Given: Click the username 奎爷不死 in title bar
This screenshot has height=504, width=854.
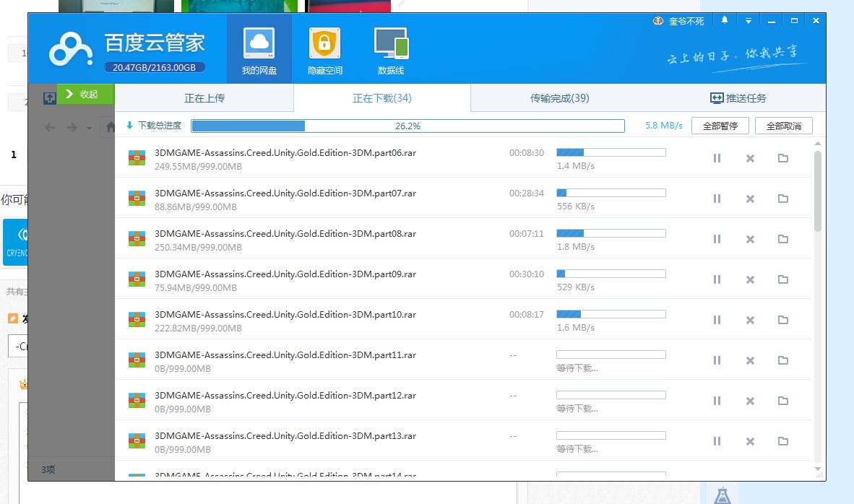Looking at the screenshot, I should pos(686,21).
